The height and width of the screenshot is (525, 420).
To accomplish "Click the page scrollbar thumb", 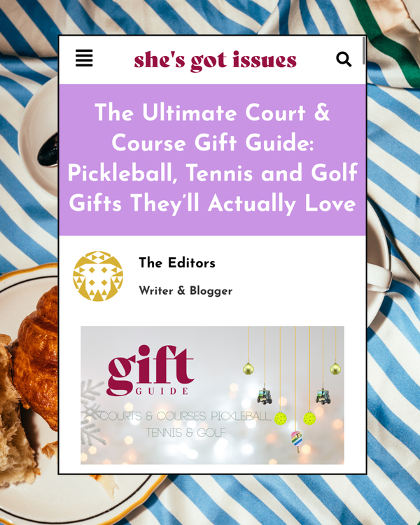I will click(364, 50).
